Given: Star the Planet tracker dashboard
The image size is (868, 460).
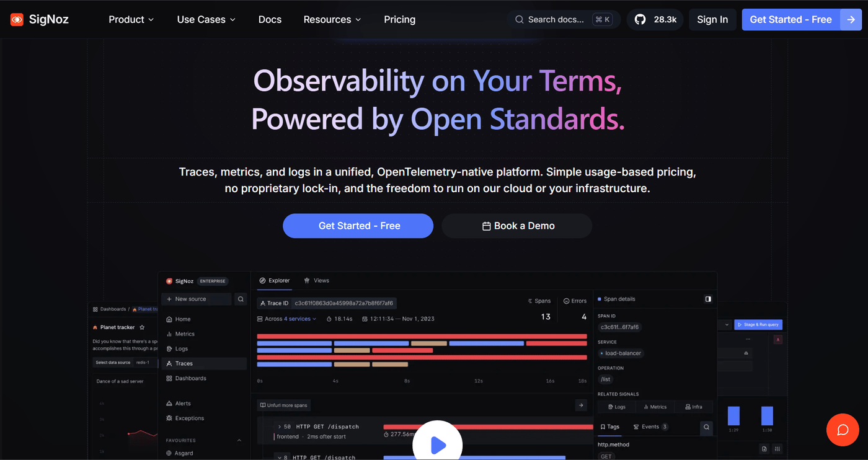Looking at the screenshot, I should [142, 327].
